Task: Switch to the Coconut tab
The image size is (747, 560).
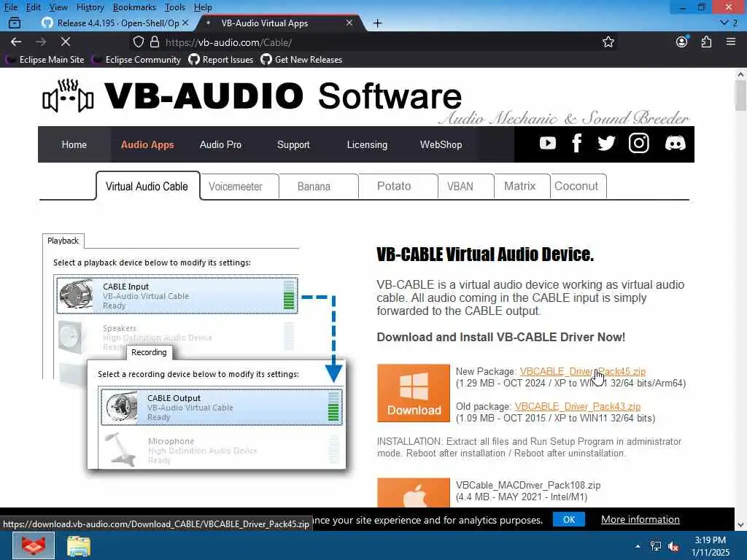Action: (576, 186)
